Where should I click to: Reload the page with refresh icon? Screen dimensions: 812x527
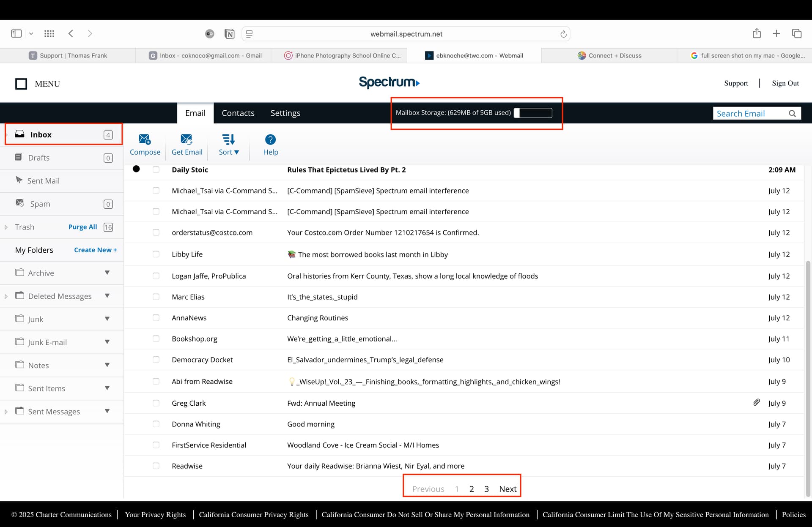pos(563,34)
